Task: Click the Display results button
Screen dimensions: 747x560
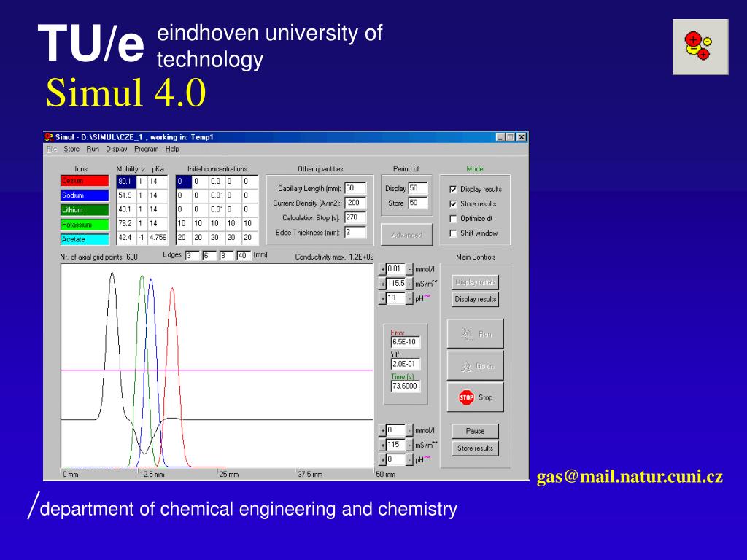Action: coord(475,299)
